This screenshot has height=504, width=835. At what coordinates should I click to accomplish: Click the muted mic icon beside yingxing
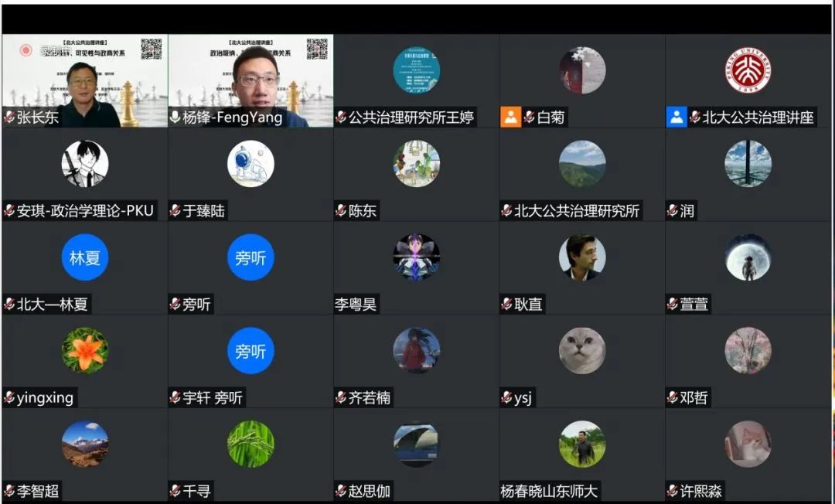tap(9, 398)
